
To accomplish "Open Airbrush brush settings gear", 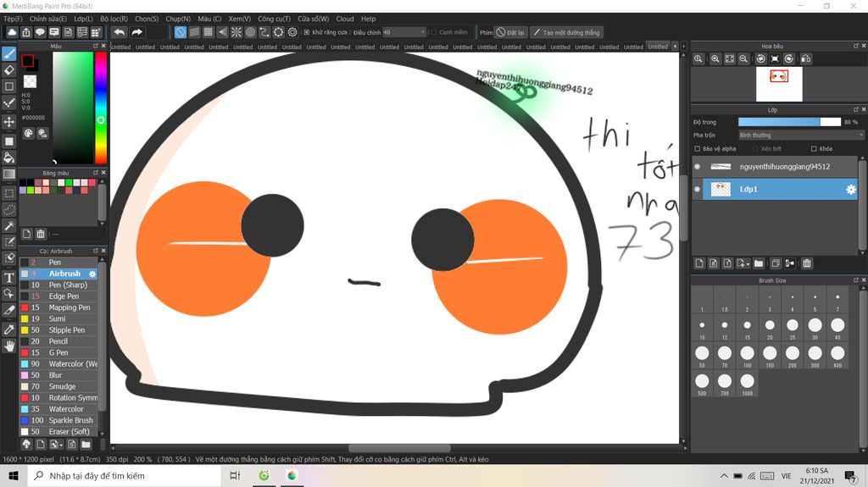I will (92, 274).
